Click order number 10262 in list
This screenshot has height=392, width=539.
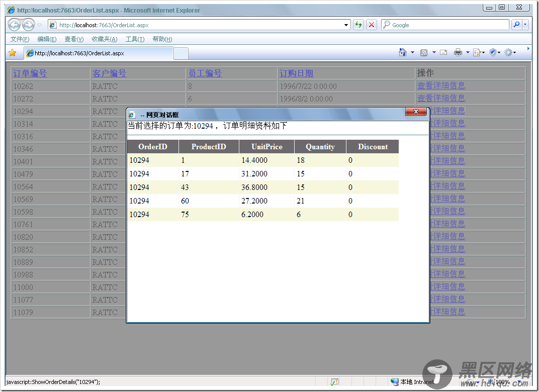(x=23, y=86)
